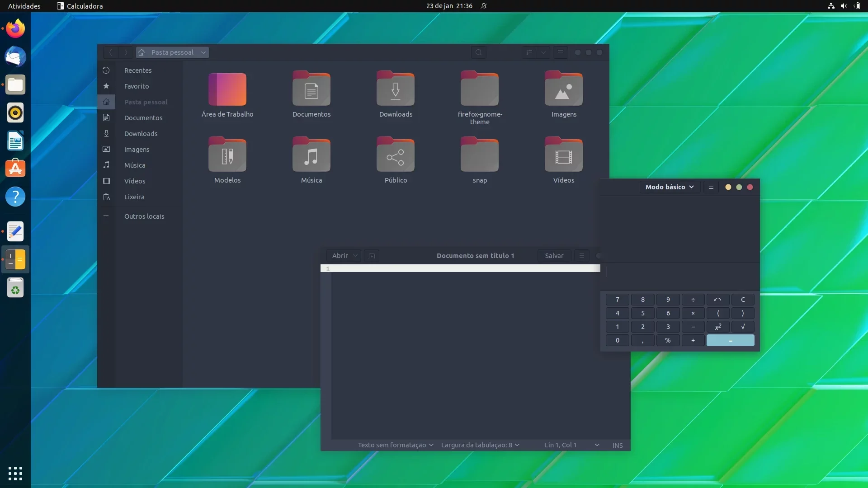Open Ubuntu Software from the dock
Image resolution: width=868 pixels, height=488 pixels.
[x=15, y=169]
